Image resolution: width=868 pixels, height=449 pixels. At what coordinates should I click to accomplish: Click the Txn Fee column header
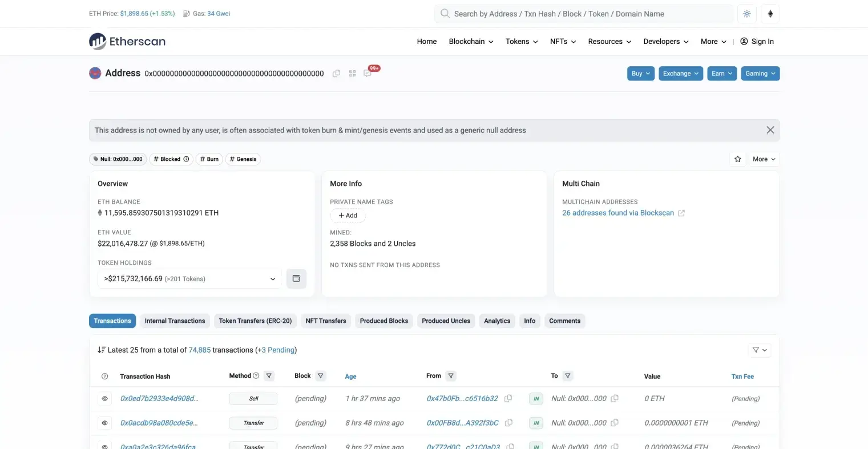click(742, 377)
